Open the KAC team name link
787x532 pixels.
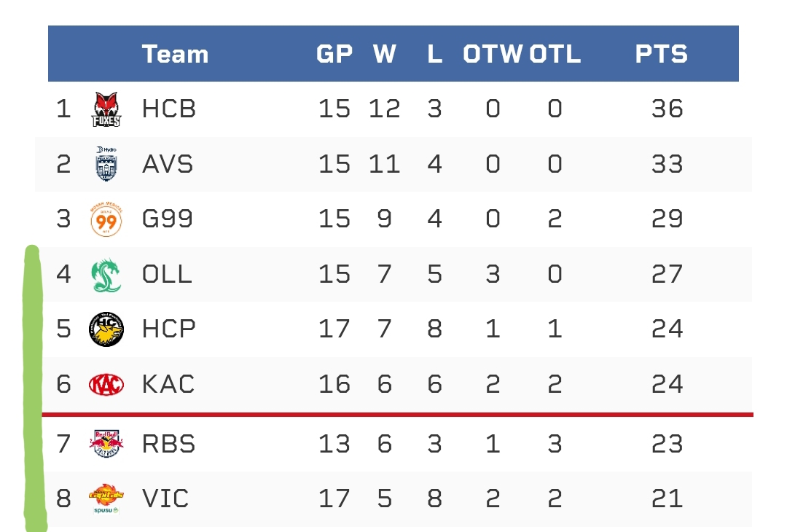(168, 384)
